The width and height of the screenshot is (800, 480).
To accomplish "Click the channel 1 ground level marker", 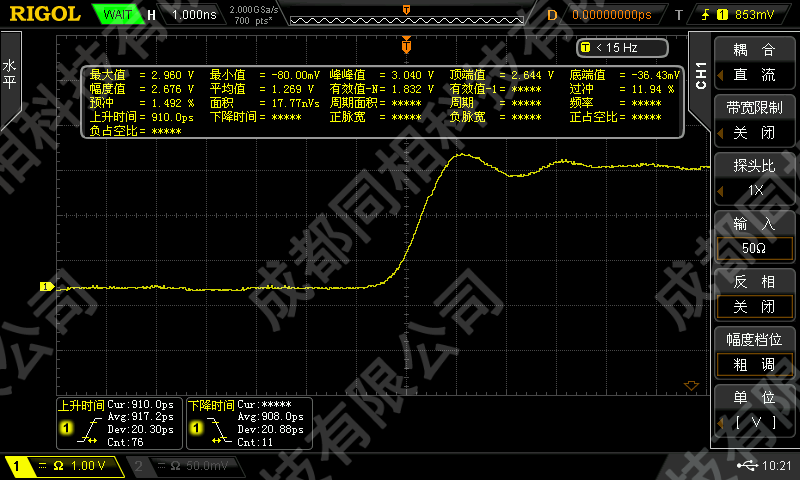I will 44,287.
